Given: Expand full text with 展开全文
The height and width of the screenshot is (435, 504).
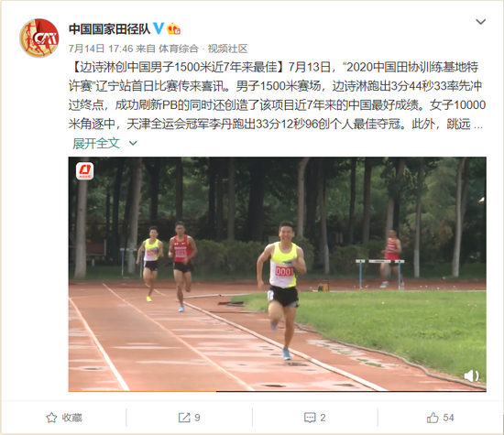Looking at the screenshot, I should tap(96, 143).
